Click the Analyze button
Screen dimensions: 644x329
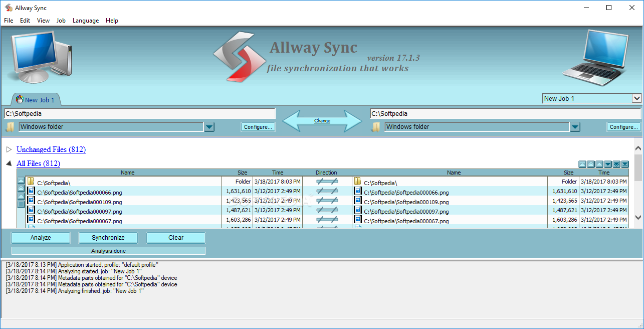click(x=41, y=238)
